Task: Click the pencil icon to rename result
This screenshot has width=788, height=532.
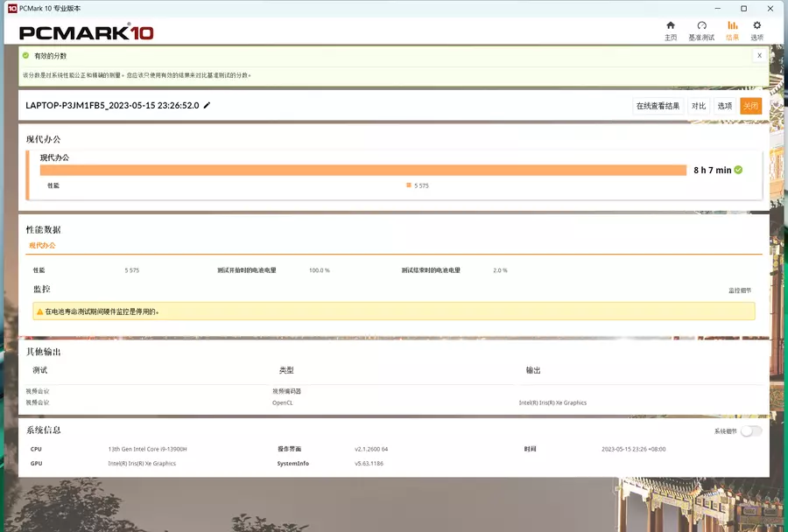Action: (208, 106)
